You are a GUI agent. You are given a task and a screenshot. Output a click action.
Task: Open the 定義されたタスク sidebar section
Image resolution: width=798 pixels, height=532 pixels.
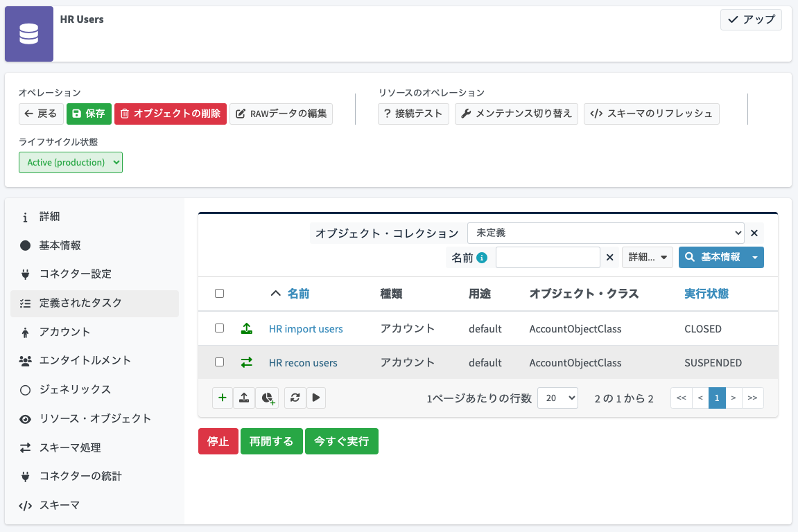point(95,303)
